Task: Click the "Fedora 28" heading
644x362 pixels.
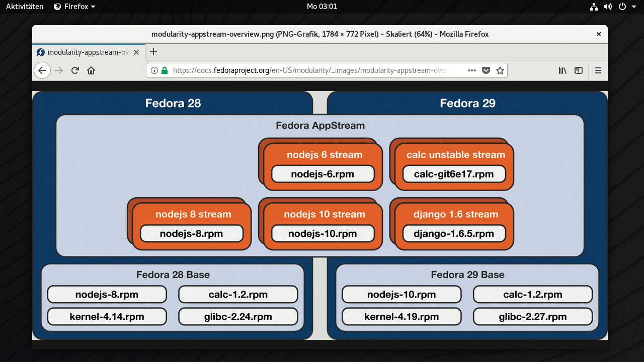Action: click(173, 103)
